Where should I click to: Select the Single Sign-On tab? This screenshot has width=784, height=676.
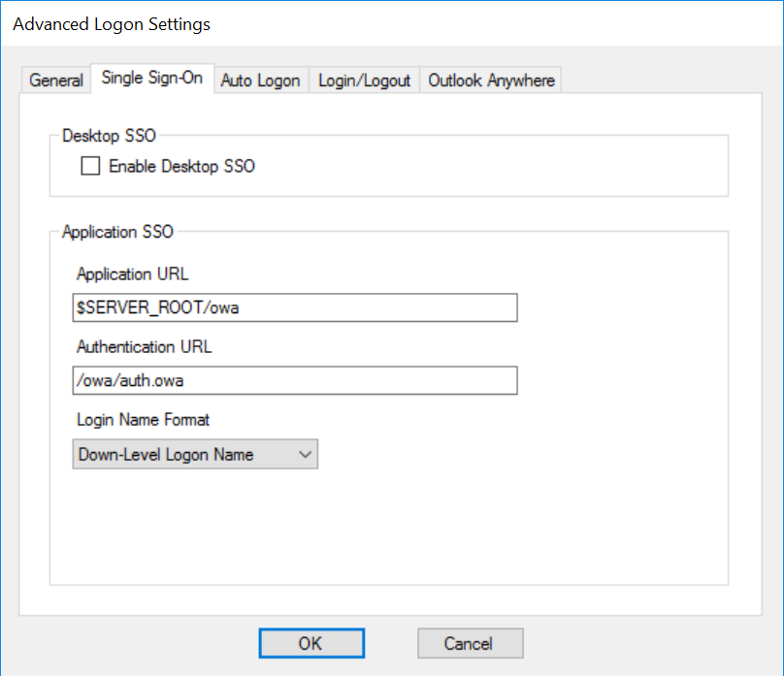(151, 79)
